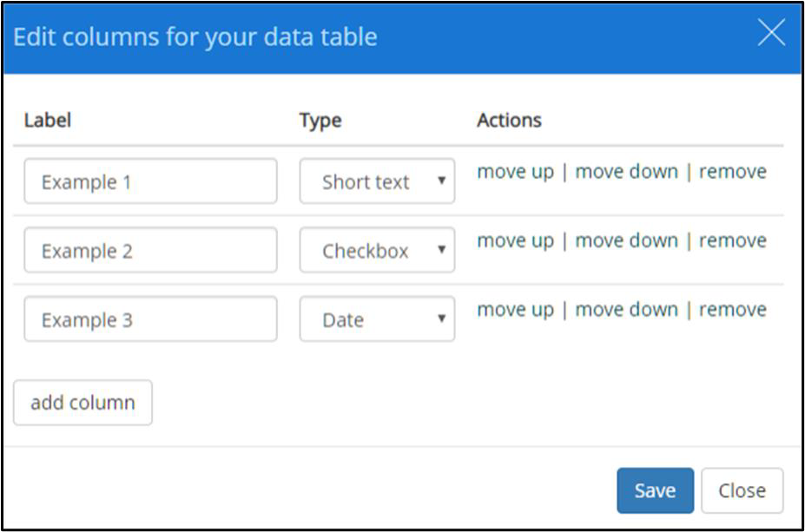Save the column changes
This screenshot has height=532, width=805.
pos(655,490)
